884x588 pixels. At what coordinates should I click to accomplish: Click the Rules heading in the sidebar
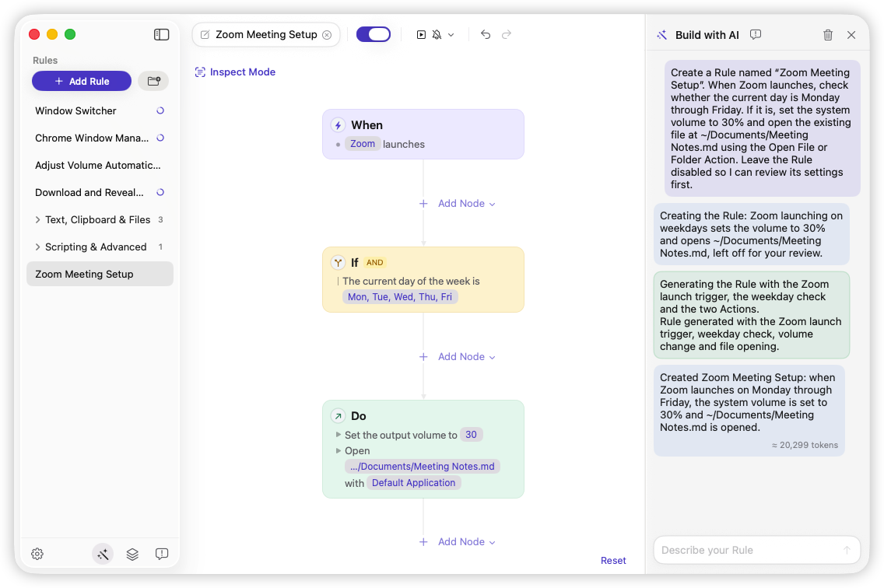click(x=45, y=61)
